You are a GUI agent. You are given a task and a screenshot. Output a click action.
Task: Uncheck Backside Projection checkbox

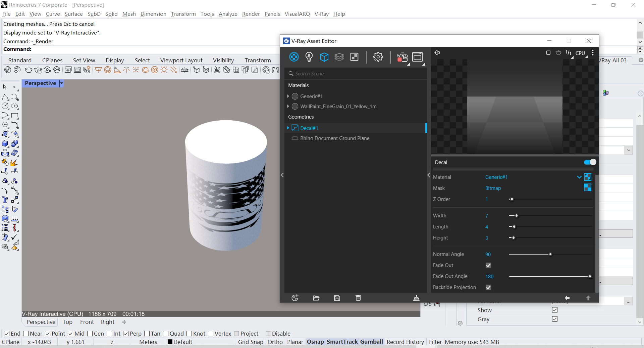click(x=488, y=287)
